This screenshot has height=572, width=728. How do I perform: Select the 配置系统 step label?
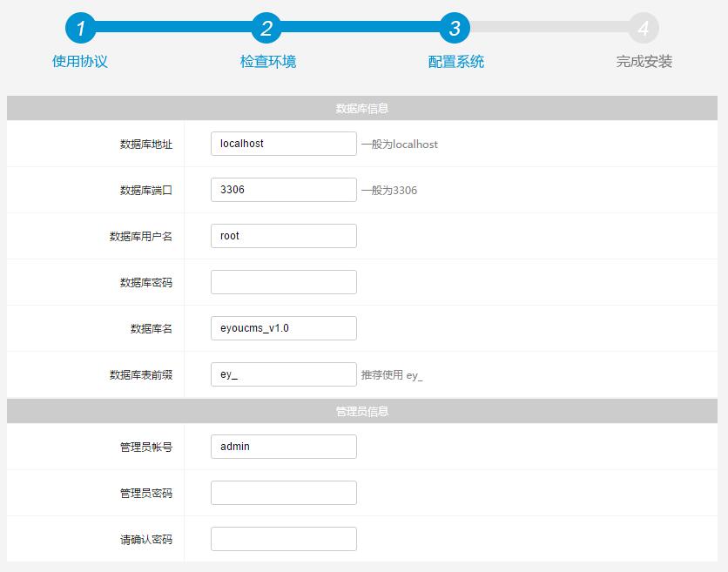click(x=456, y=62)
